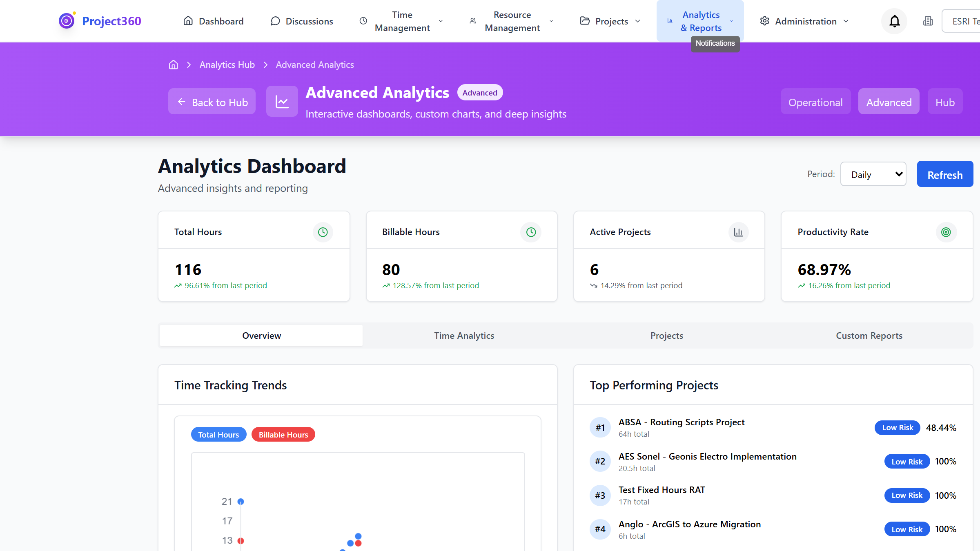Click the home icon in the breadcrumb
This screenshot has height=551, width=980.
(173, 64)
